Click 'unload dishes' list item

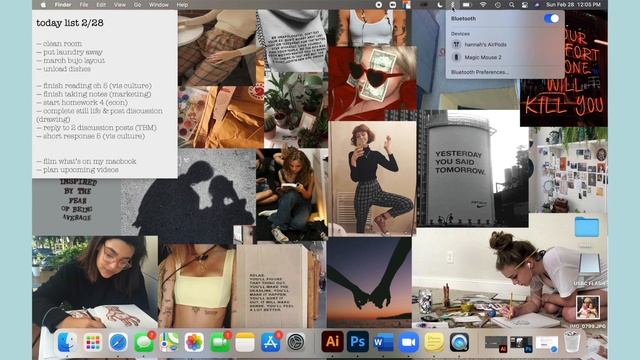(63, 69)
